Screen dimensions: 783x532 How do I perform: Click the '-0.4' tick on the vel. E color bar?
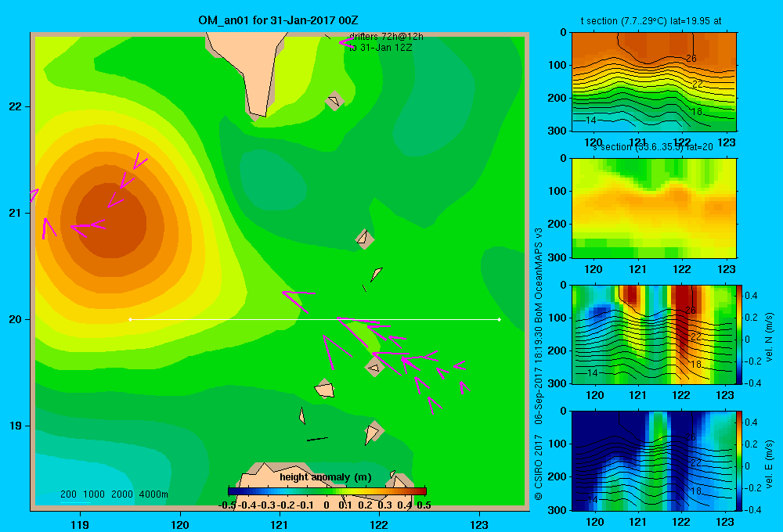(x=752, y=509)
